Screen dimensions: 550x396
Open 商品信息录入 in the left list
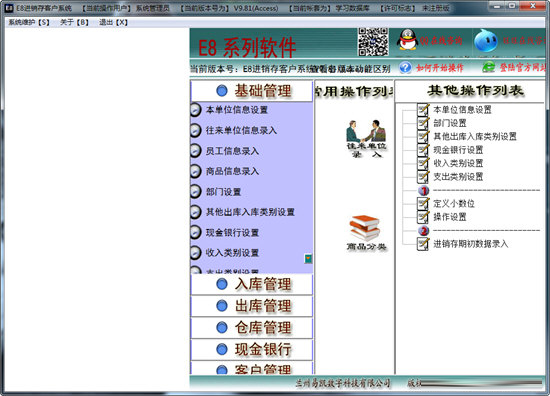coord(232,171)
